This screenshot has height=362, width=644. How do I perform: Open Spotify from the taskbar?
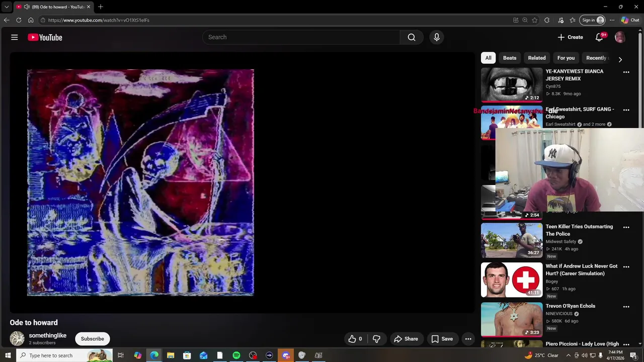point(236,355)
